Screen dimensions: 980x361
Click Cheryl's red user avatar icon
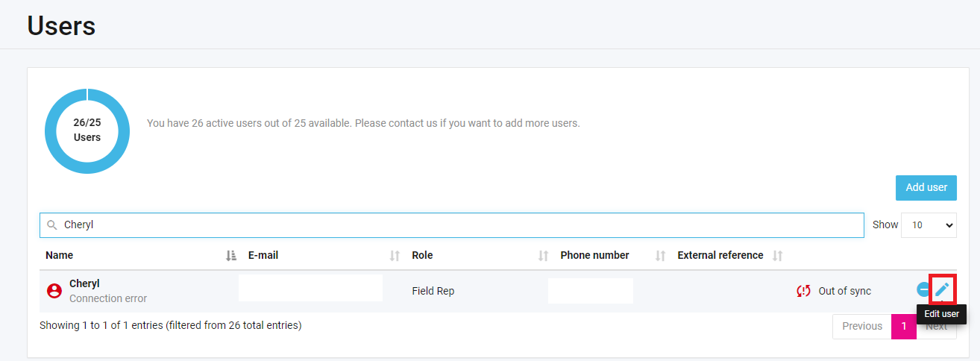click(x=54, y=291)
